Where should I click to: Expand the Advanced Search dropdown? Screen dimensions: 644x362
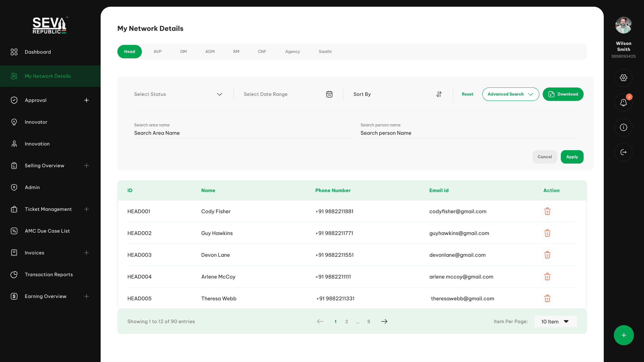[511, 94]
